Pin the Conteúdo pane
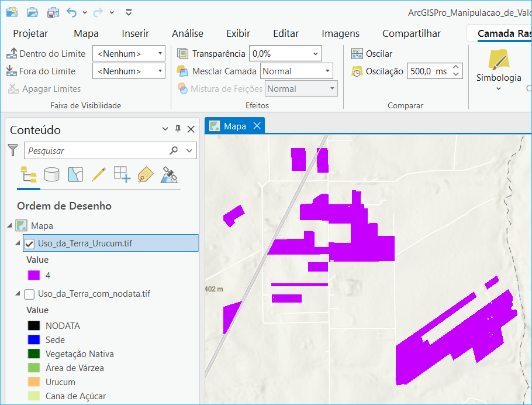The width and height of the screenshot is (532, 405). click(x=178, y=129)
